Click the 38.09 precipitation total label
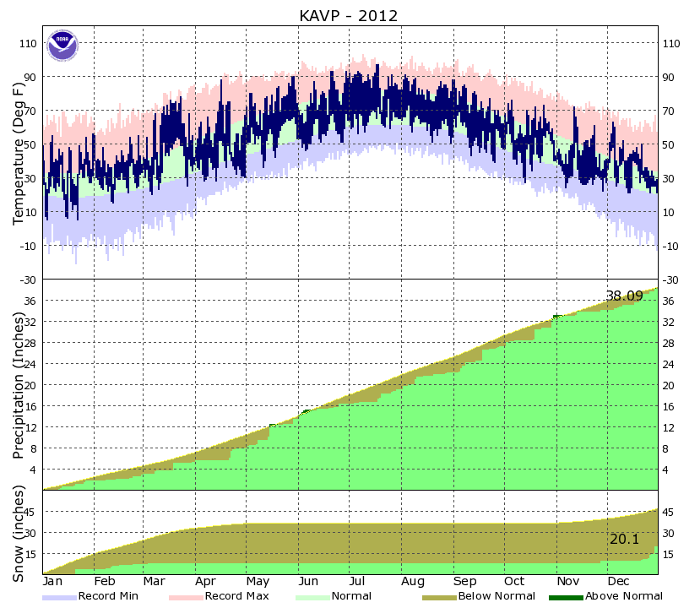 click(x=624, y=296)
